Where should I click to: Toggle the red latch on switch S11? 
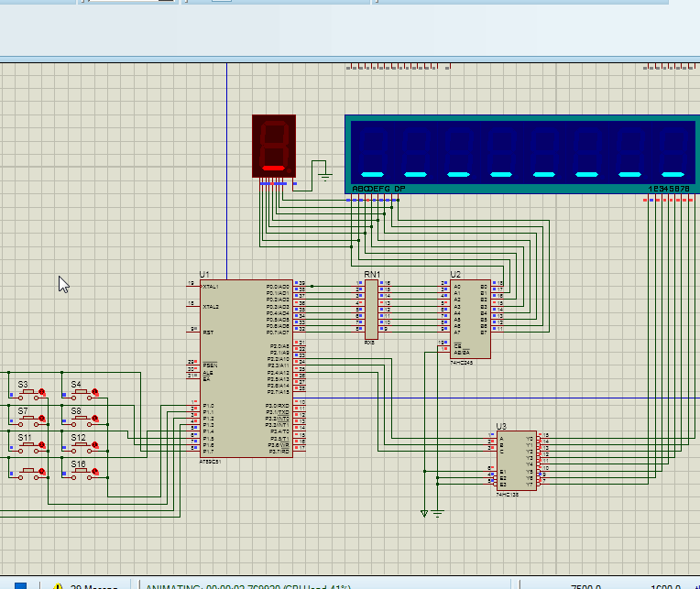(42, 445)
